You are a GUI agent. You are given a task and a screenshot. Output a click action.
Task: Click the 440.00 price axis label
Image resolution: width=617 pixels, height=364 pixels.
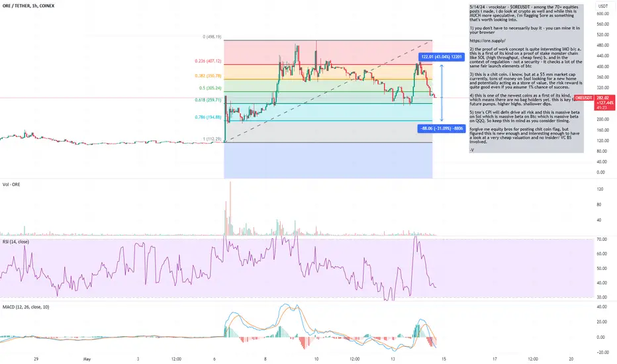point(603,56)
